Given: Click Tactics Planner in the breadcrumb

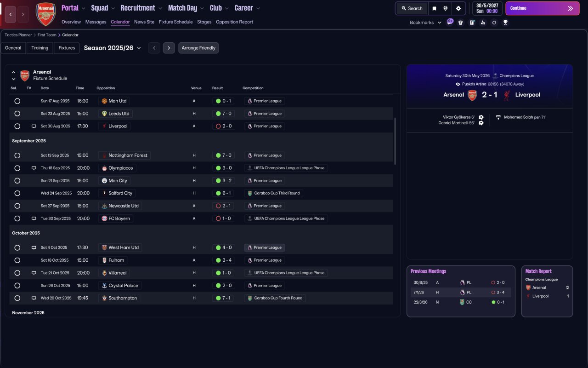Looking at the screenshot, I should point(18,35).
